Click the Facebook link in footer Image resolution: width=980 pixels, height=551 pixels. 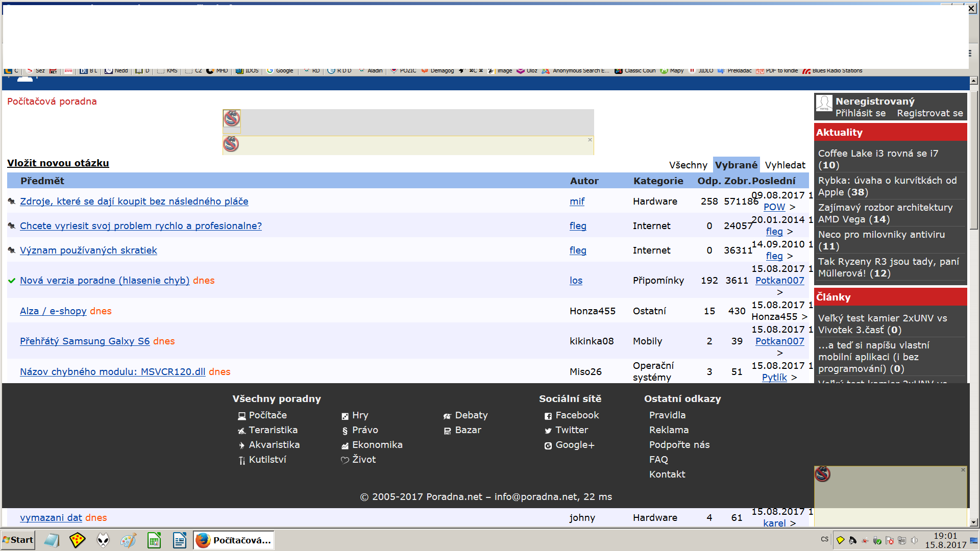point(577,415)
